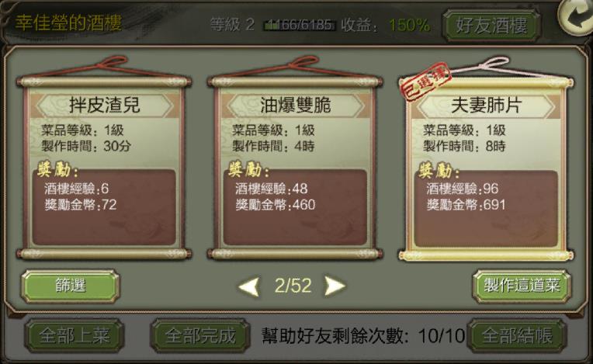
Task: Open the 篩選 filter button
Action: [70, 286]
